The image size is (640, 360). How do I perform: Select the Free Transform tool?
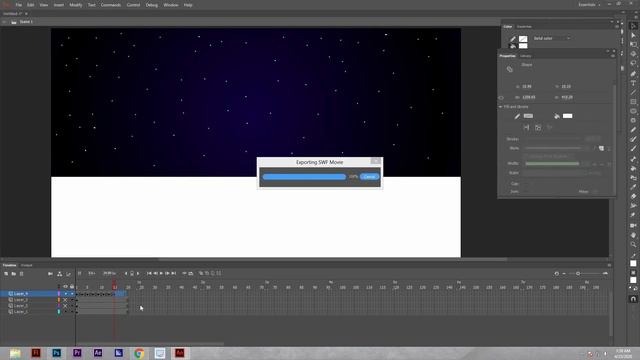pyautogui.click(x=633, y=44)
